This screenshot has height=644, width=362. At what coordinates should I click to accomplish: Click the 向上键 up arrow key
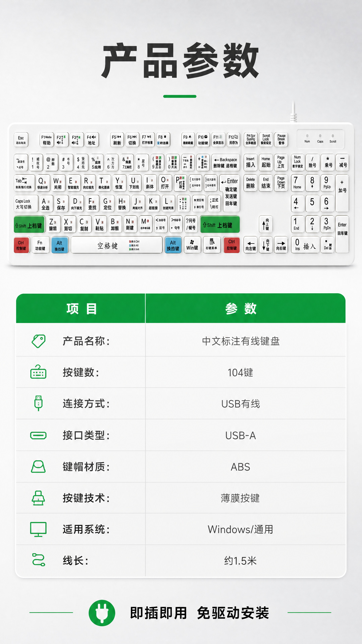click(x=266, y=224)
